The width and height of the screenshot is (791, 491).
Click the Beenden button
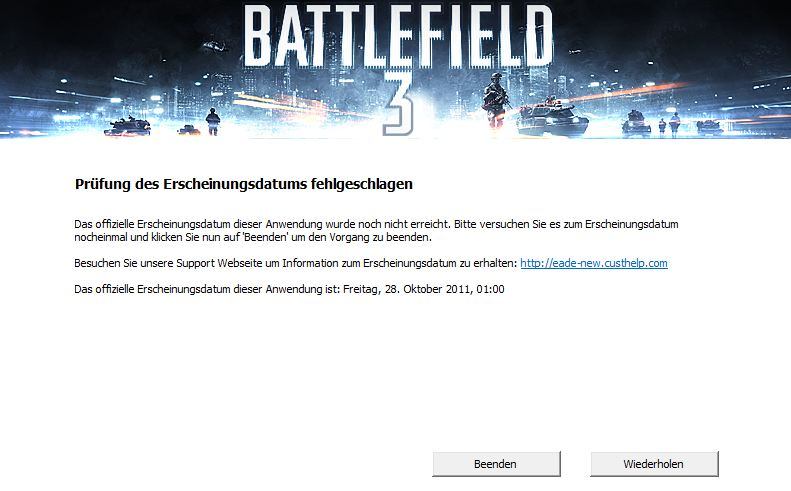point(496,464)
